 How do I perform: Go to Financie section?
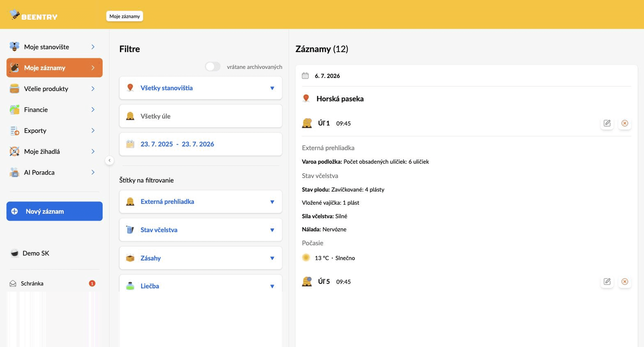[x=55, y=110]
